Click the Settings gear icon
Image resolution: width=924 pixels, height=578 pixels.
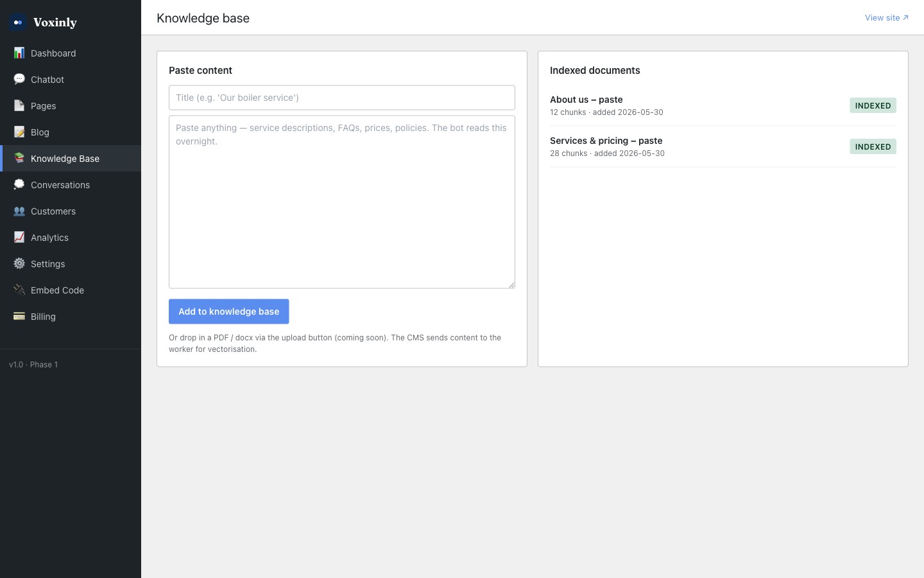point(19,263)
